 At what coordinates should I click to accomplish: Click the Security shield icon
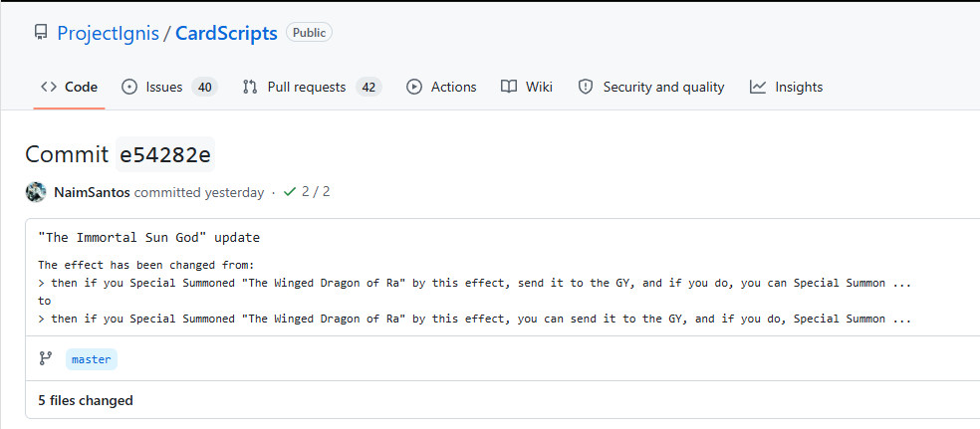click(x=585, y=87)
